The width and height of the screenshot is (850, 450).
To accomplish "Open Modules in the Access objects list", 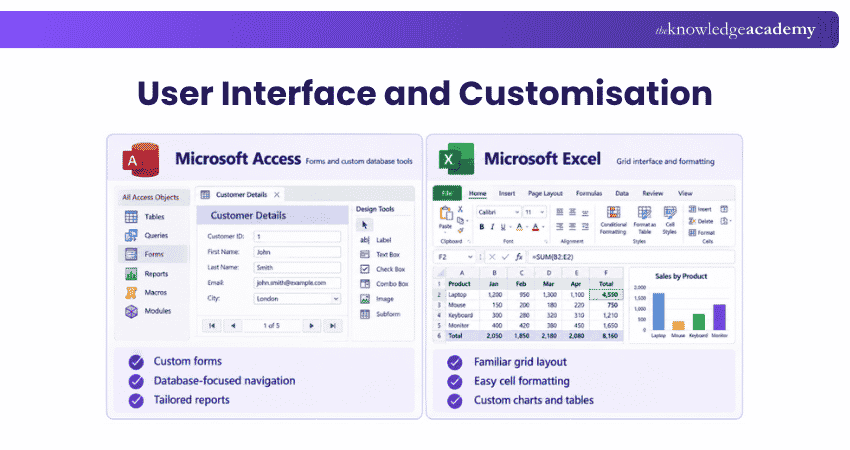I will [149, 311].
